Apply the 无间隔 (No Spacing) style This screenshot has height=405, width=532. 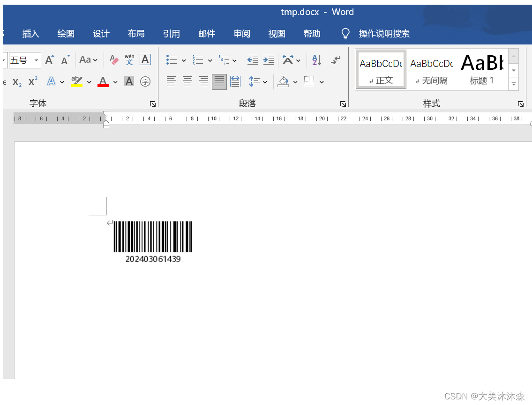[x=431, y=70]
